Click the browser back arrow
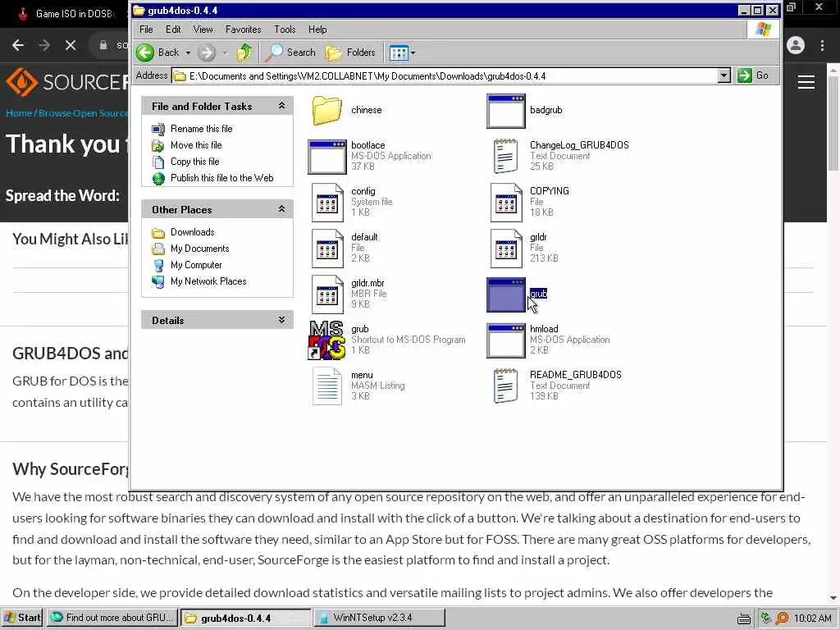The image size is (840, 630). [18, 45]
